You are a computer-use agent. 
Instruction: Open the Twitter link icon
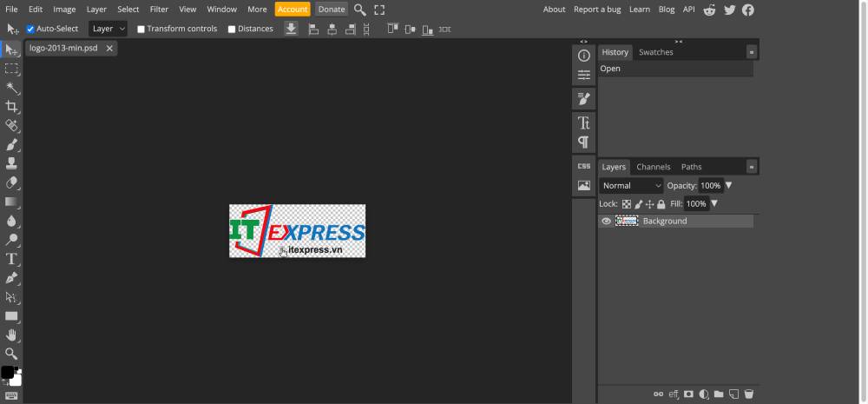[x=730, y=10]
